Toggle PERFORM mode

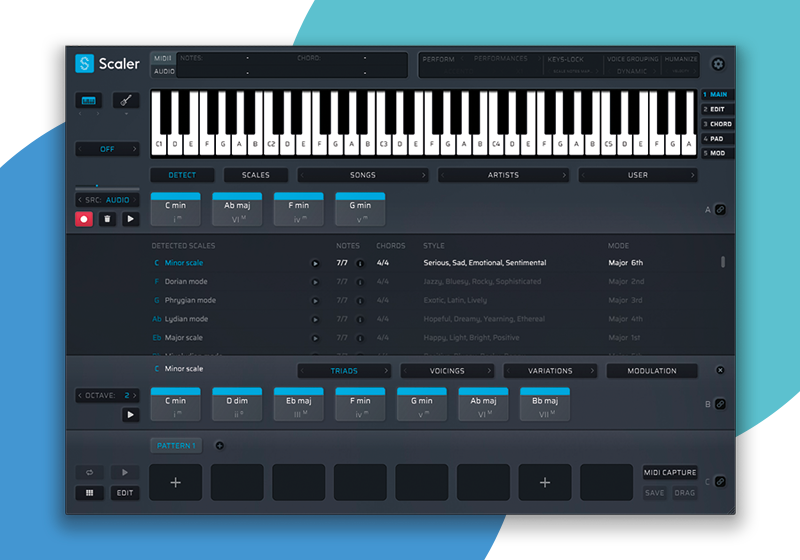point(438,59)
